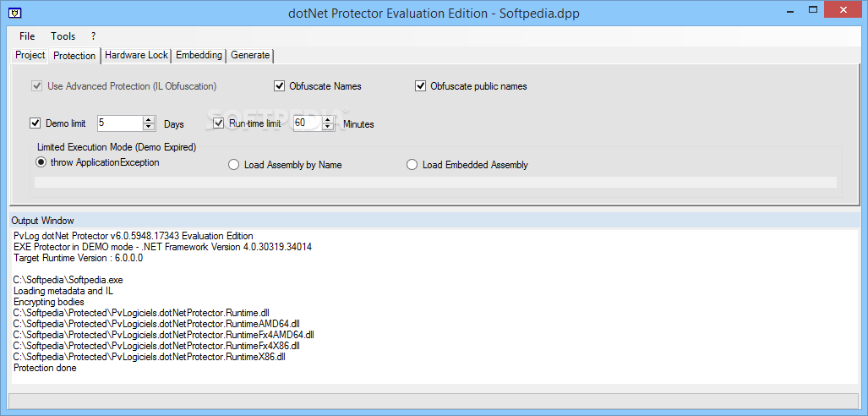Increase Run-time limit minutes with up arrow

[328, 120]
